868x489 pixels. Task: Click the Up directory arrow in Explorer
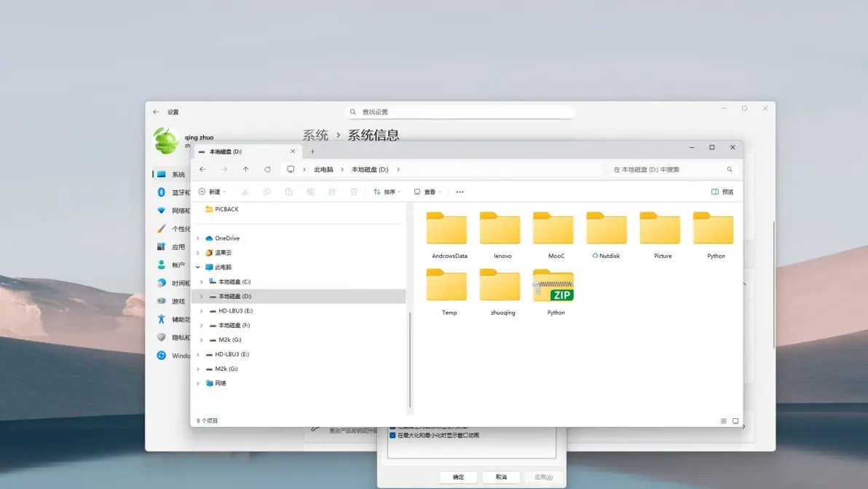point(245,170)
